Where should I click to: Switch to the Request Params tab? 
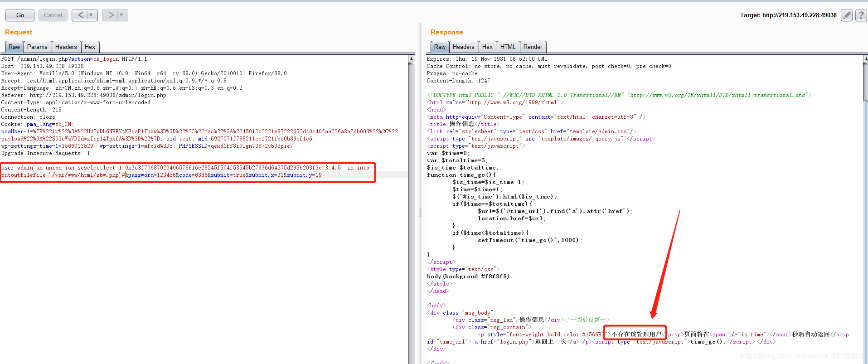click(37, 47)
